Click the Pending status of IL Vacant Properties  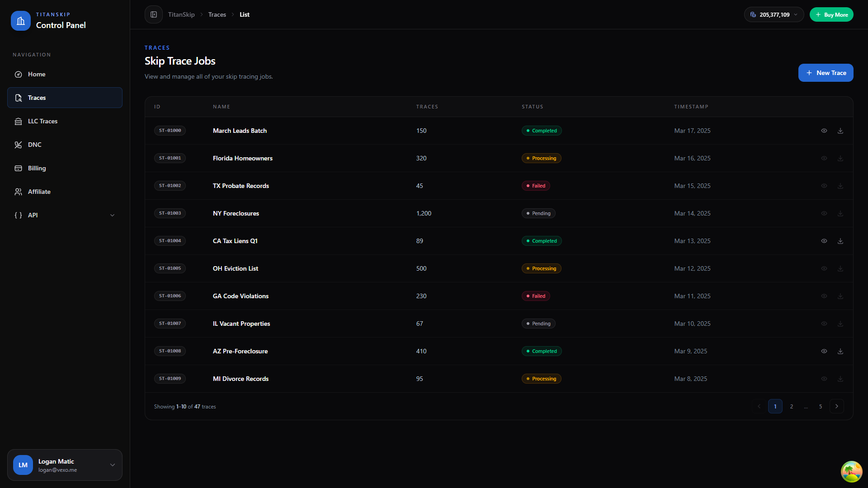click(x=538, y=324)
